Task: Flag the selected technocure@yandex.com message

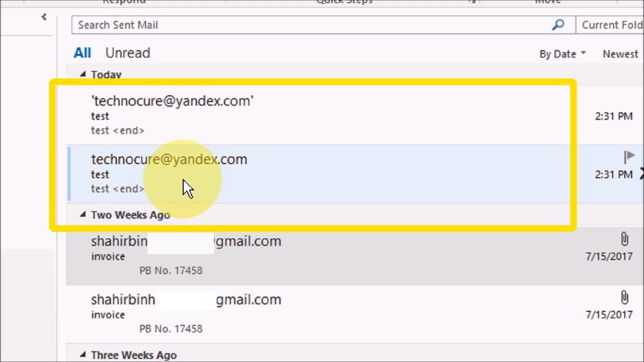Action: coord(628,157)
